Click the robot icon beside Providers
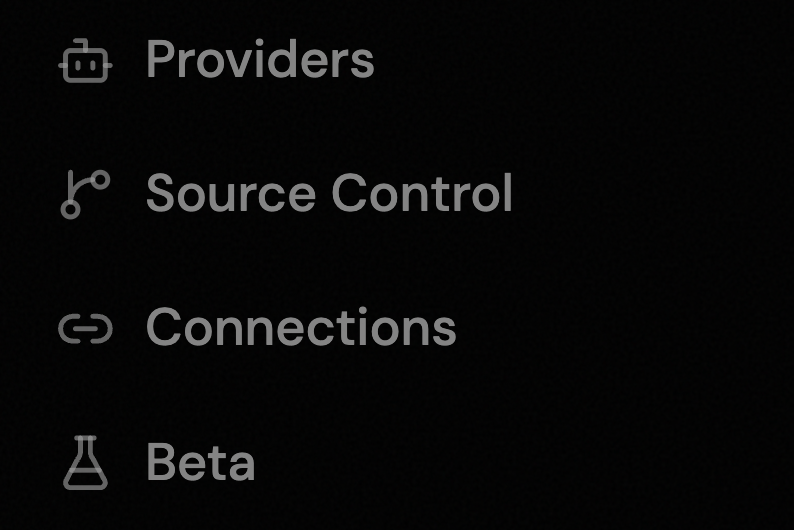Viewport: 794px width, 530px height. click(x=85, y=61)
